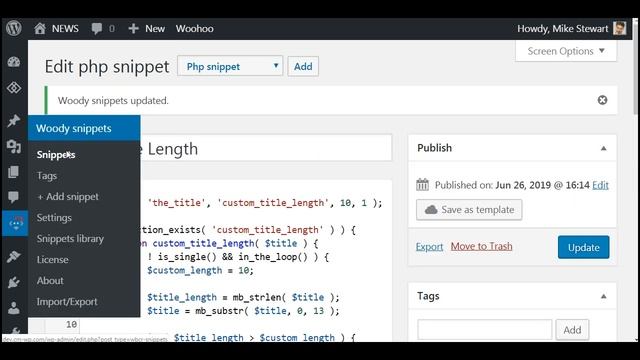The image size is (640, 360).
Task: Go to NEWS site home icon
Action: coord(40,29)
